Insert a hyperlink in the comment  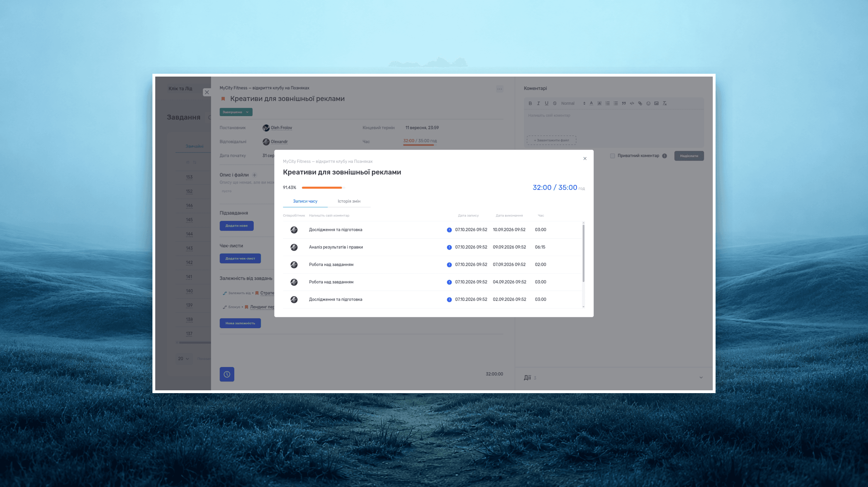pos(640,103)
